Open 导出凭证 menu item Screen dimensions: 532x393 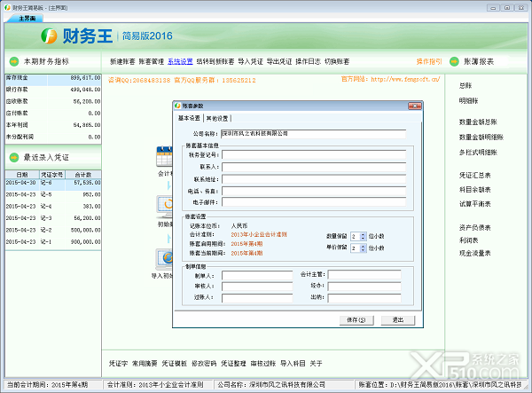pos(279,61)
